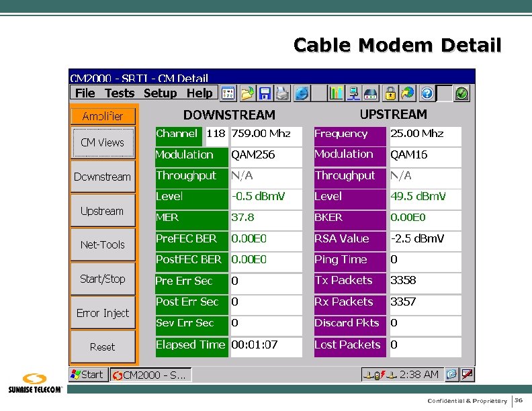532x411 pixels.
Task: Click the downstream channel number 118 field
Action: (216, 136)
